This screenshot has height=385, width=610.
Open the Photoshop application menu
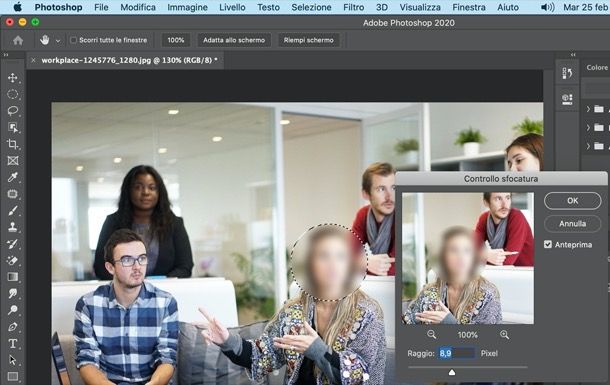58,7
